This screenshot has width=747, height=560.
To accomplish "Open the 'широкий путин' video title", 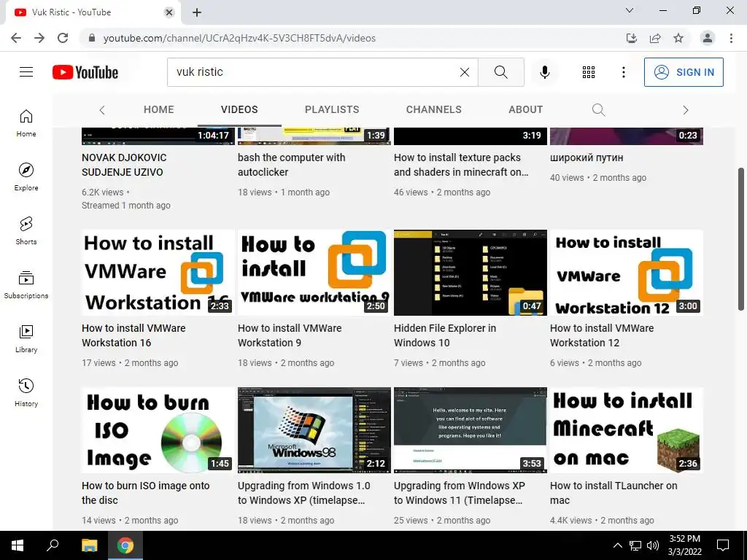I will (587, 157).
